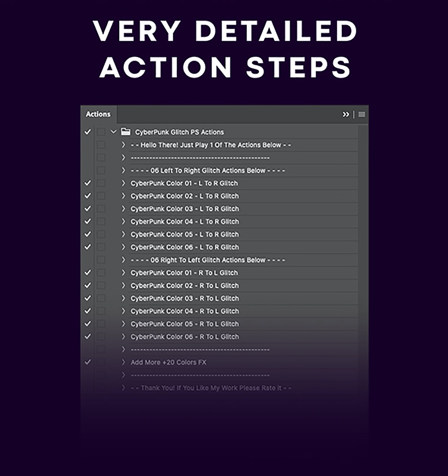This screenshot has height=476, width=448.
Task: Expand CyberPunk Color 04 - R To L Glitch steps
Action: click(x=124, y=311)
